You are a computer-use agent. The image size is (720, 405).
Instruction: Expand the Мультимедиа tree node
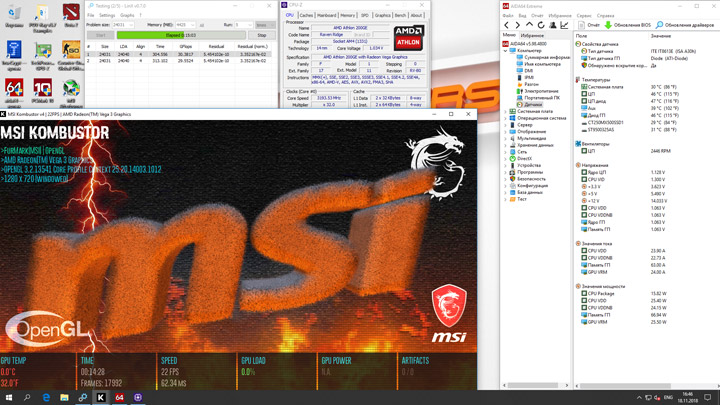pyautogui.click(x=506, y=138)
